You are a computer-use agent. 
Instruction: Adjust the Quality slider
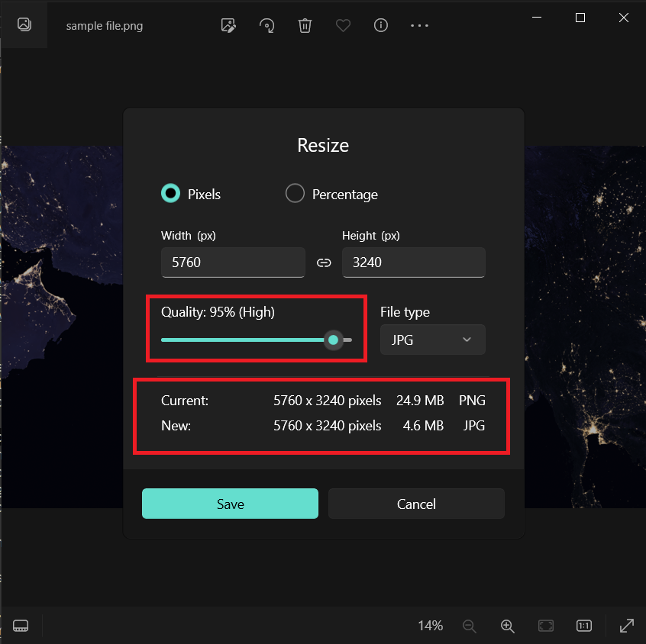[x=334, y=340]
